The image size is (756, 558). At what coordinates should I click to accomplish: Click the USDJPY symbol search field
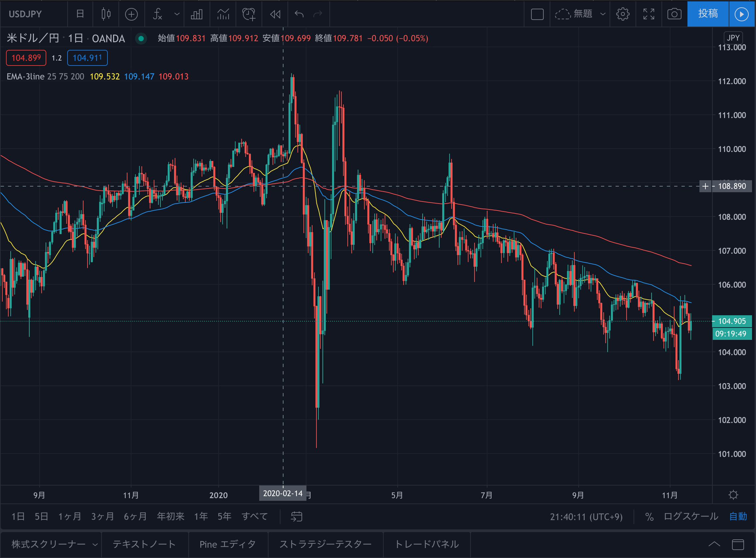(x=25, y=14)
